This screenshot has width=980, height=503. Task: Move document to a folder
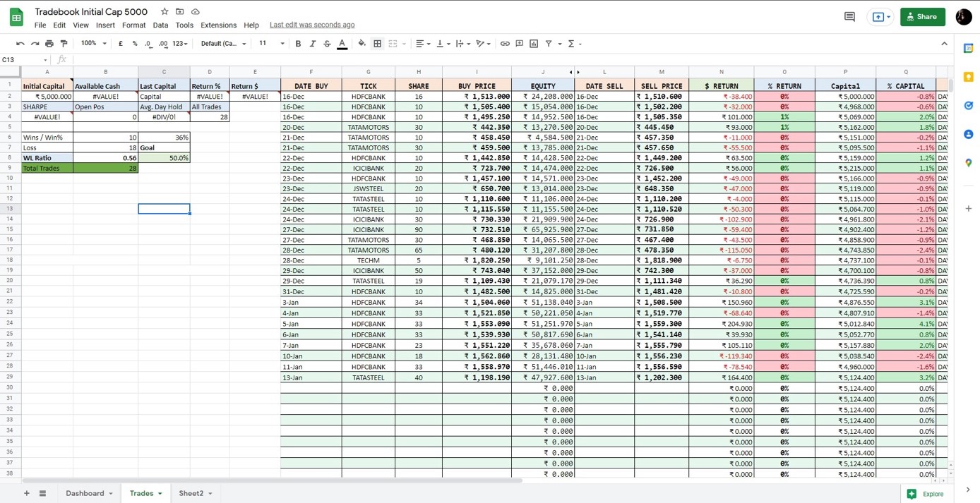point(180,12)
